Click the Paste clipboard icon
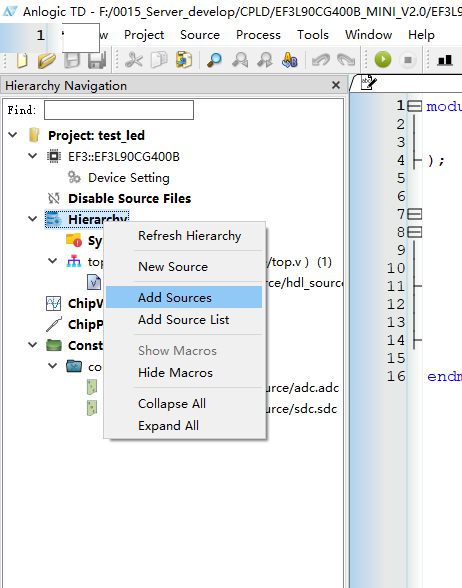 [x=184, y=60]
